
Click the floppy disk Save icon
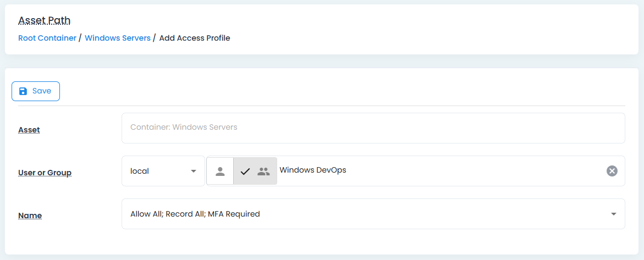23,91
